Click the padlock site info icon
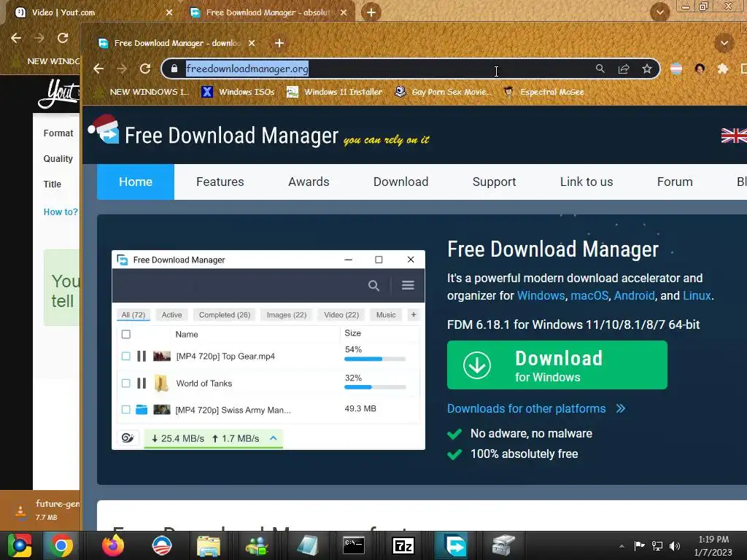 (174, 69)
